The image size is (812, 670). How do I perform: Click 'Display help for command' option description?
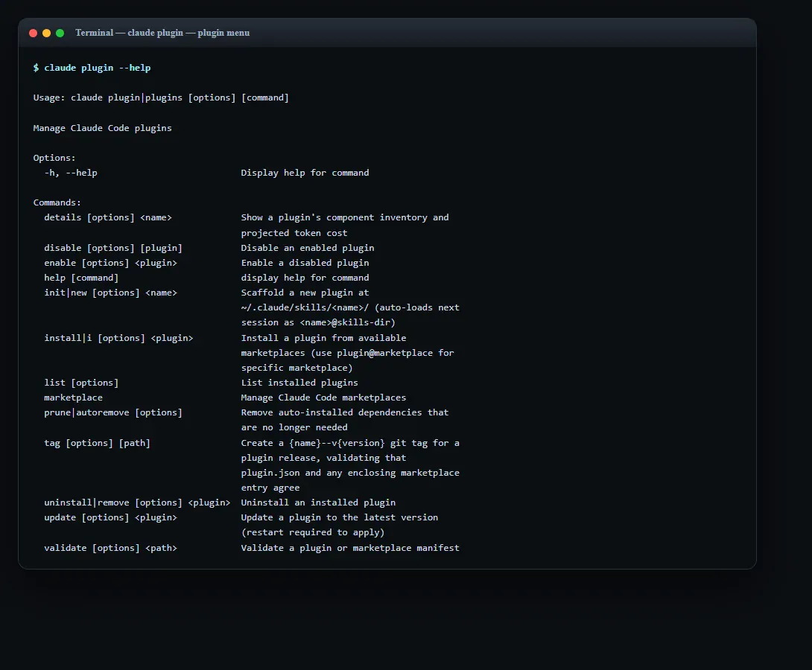(x=305, y=173)
